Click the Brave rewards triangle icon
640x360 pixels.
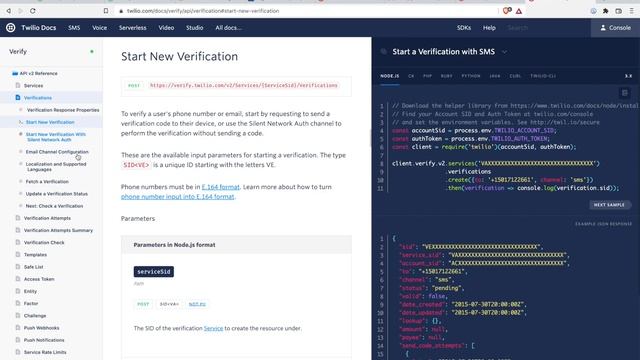coord(519,11)
